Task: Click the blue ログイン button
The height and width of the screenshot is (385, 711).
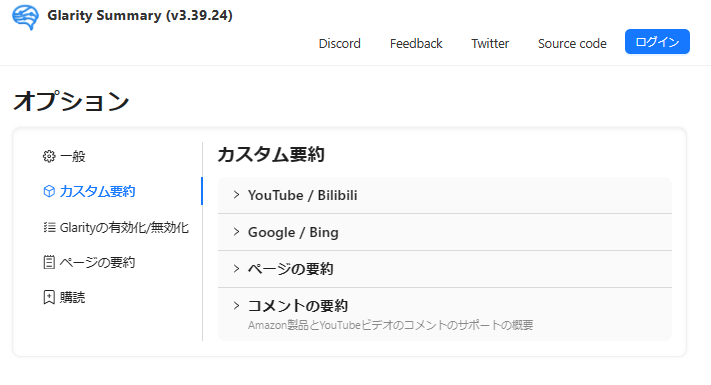Action: click(657, 42)
